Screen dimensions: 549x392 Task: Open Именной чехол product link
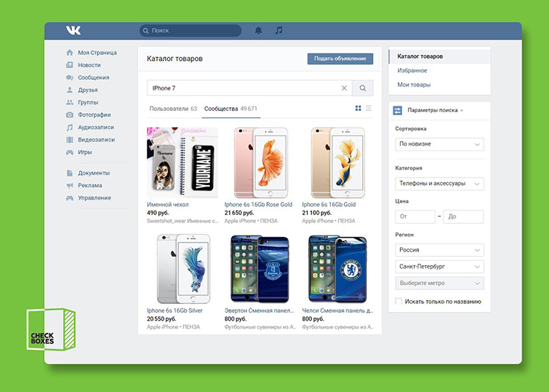coord(168,205)
